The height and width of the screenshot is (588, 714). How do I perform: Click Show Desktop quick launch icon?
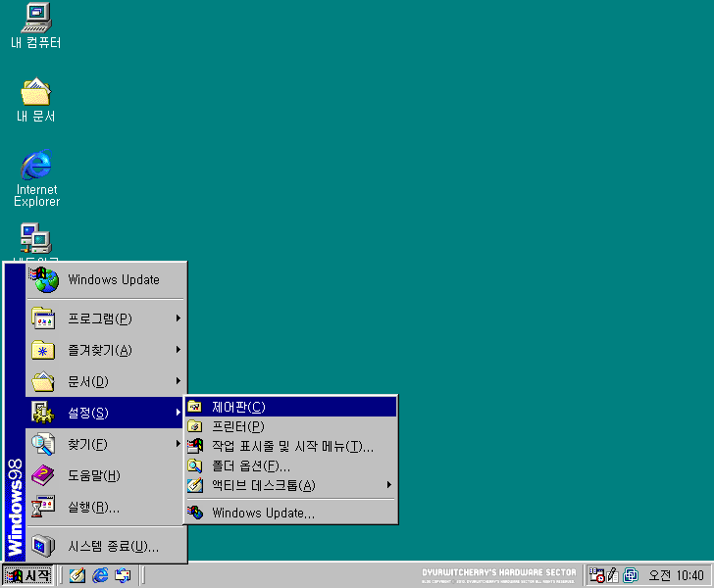76,575
